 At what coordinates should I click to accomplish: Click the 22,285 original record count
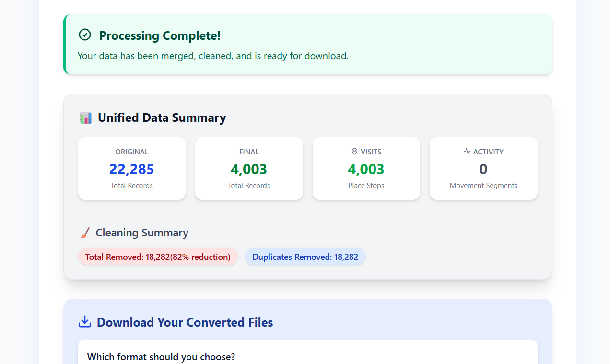(131, 169)
